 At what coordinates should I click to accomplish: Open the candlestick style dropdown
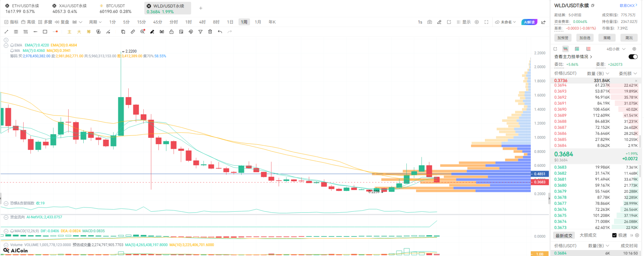click(77, 22)
